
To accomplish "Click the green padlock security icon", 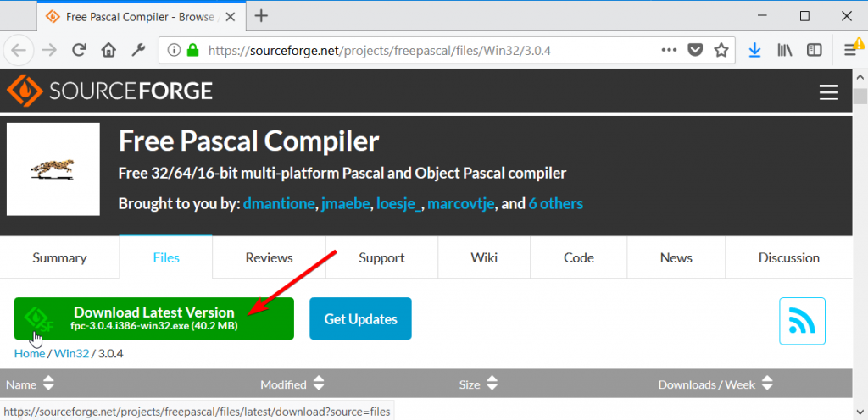I will [192, 51].
